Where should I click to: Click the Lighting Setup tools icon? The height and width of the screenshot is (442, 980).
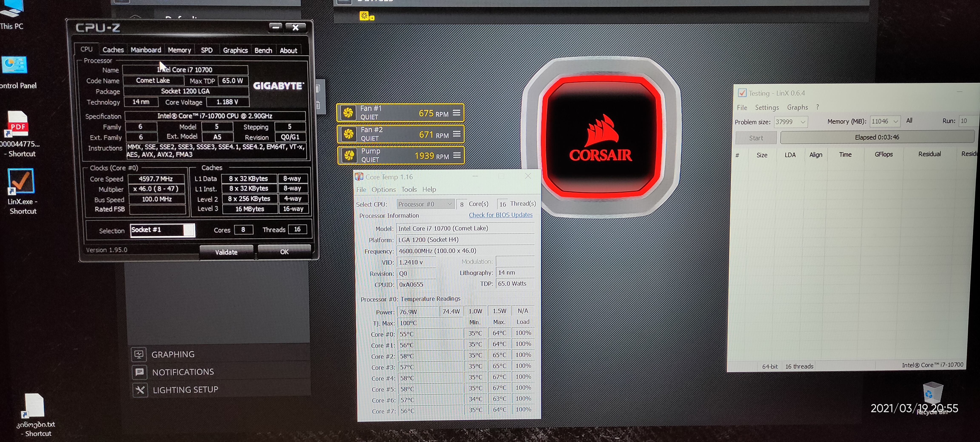140,390
